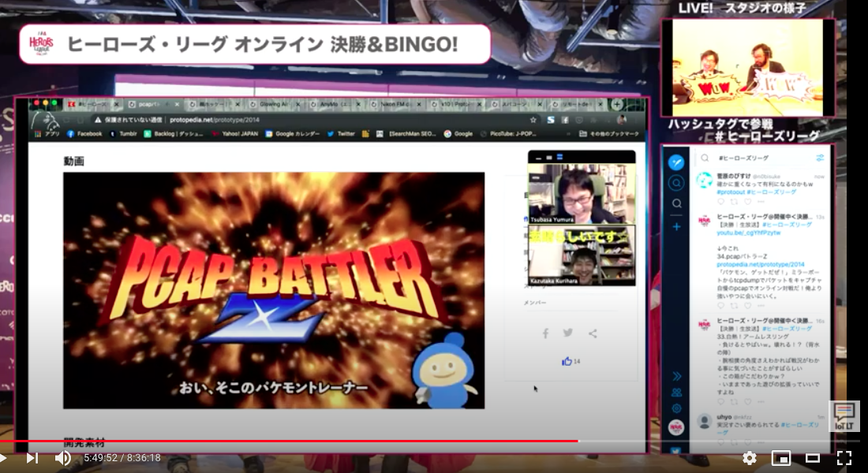The height and width of the screenshot is (473, 868).
Task: Open the Yahoo! JAPAN bookmark
Action: [234, 134]
